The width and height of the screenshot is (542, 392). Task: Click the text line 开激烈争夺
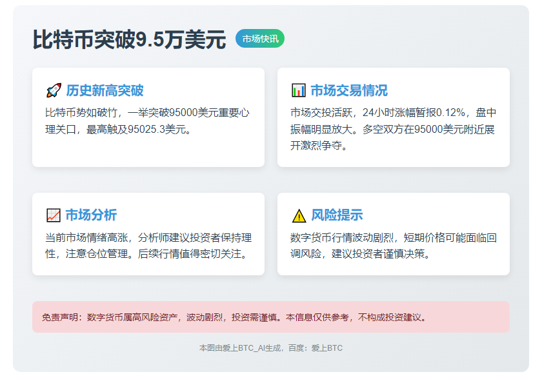point(319,146)
